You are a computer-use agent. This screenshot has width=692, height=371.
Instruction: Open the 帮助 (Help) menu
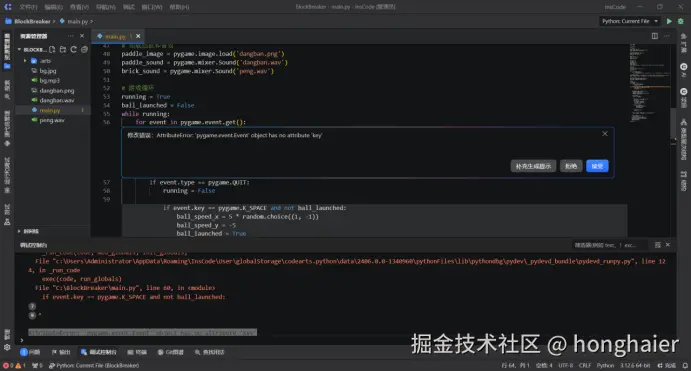pos(179,7)
